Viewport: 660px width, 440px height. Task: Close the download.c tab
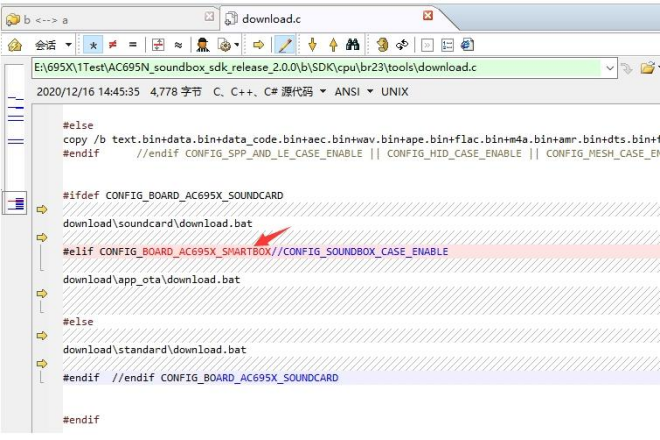[428, 16]
